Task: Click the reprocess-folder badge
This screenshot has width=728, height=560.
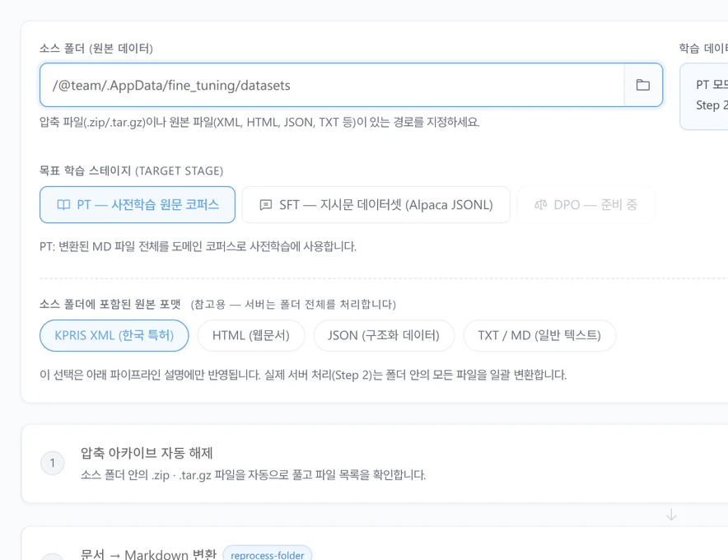Action: click(268, 554)
